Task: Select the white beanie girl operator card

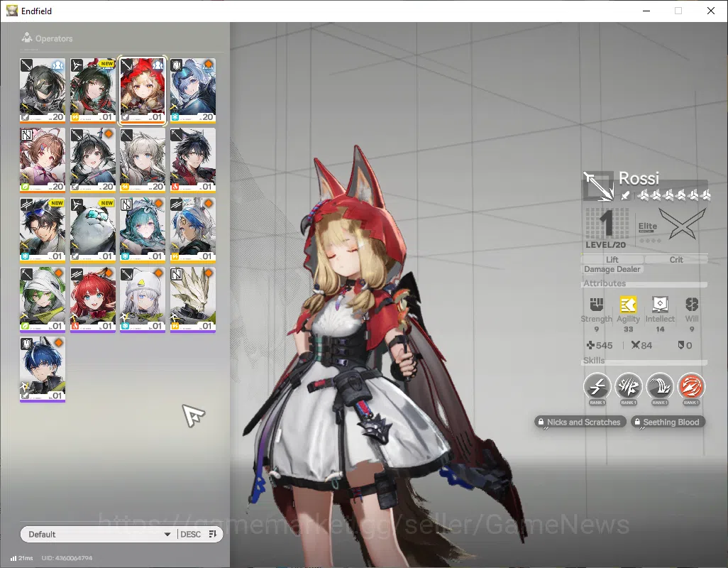Action: click(x=143, y=300)
